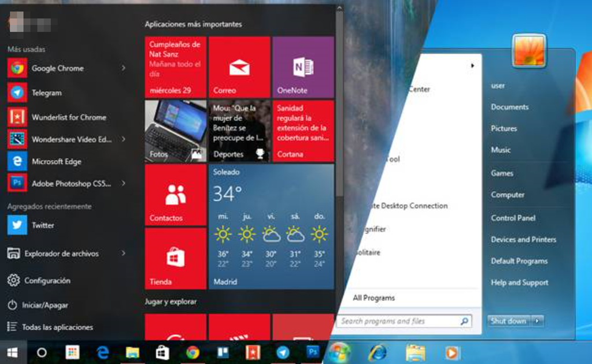The width and height of the screenshot is (592, 364).
Task: Expand Adobe Photoshop CS5 jump list arrow
Action: [123, 184]
